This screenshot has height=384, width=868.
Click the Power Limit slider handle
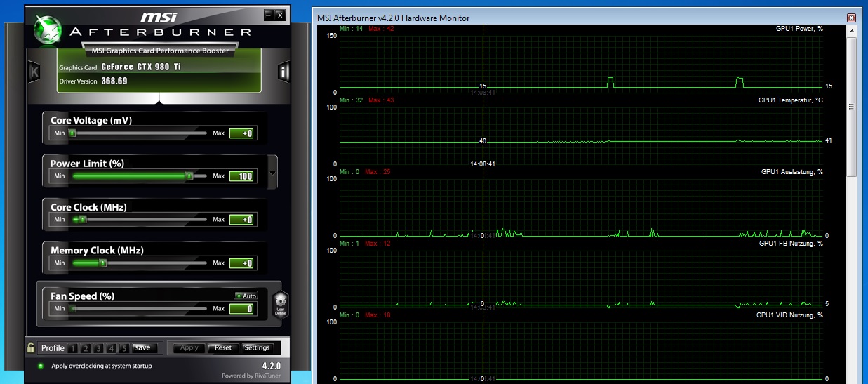pos(189,176)
